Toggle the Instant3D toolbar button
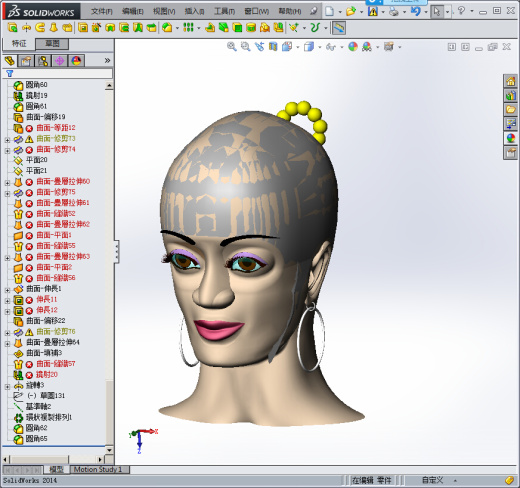The height and width of the screenshot is (488, 520). coord(339,28)
